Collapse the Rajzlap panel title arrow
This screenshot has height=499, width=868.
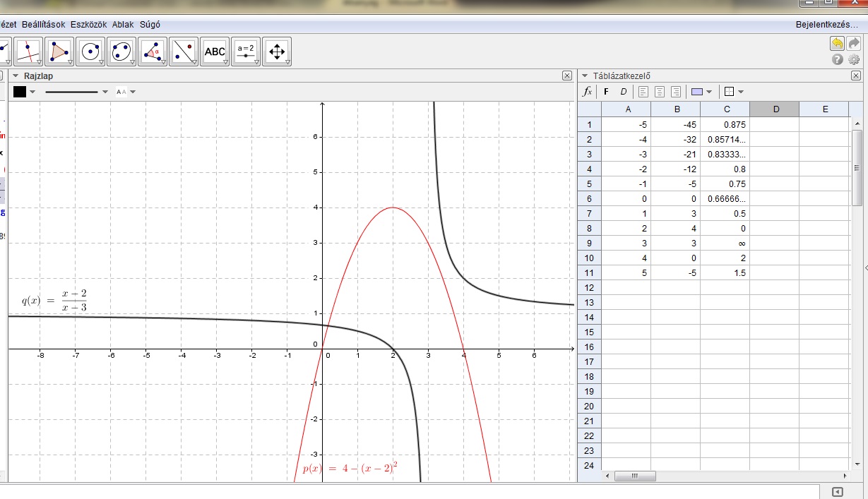pyautogui.click(x=16, y=76)
